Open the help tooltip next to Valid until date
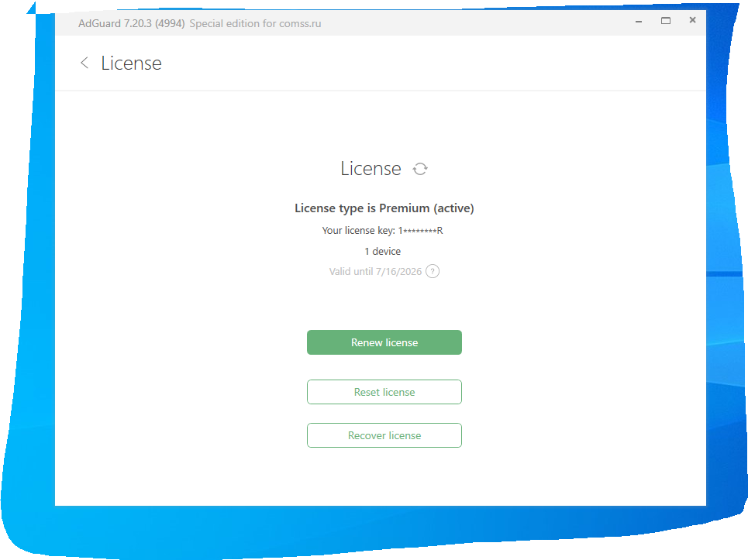 pyautogui.click(x=433, y=271)
